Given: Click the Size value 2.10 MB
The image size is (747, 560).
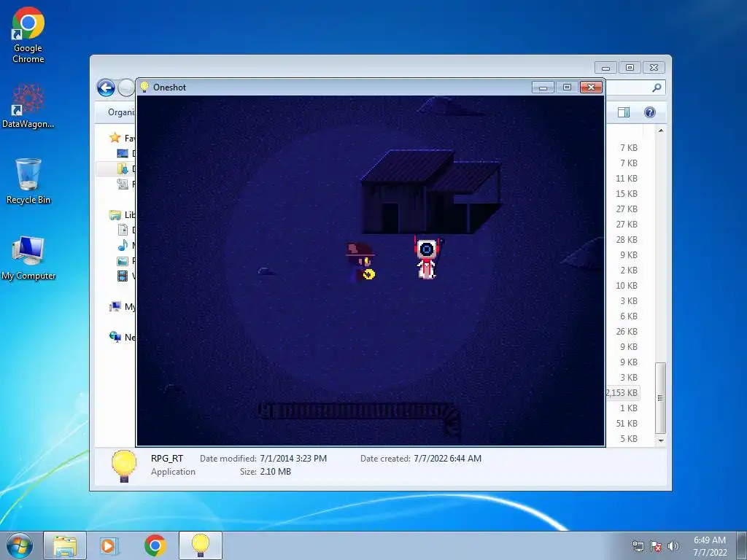Looking at the screenshot, I should coord(275,472).
